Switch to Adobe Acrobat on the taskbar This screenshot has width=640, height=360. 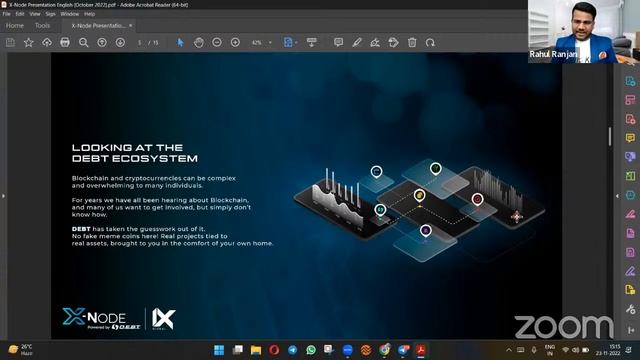(421, 350)
